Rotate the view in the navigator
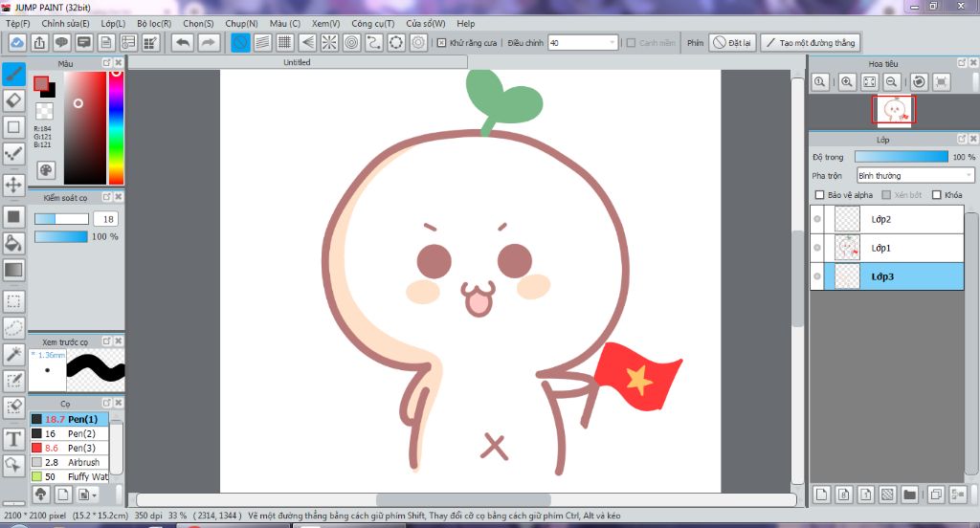This screenshot has height=528, width=980. (x=919, y=82)
